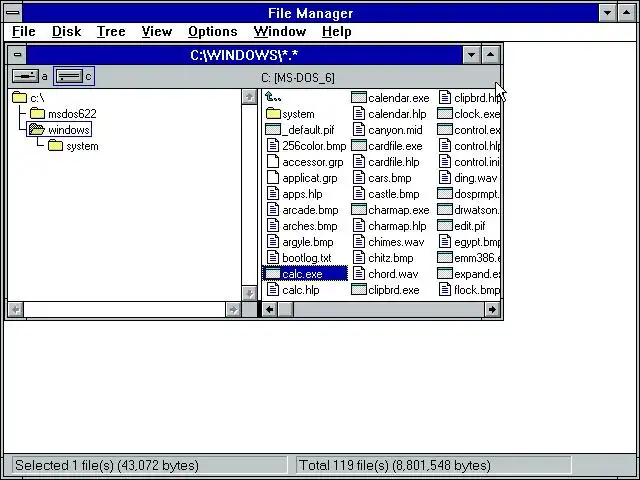Open the Disk menu
Image resolution: width=640 pixels, height=480 pixels.
67,31
